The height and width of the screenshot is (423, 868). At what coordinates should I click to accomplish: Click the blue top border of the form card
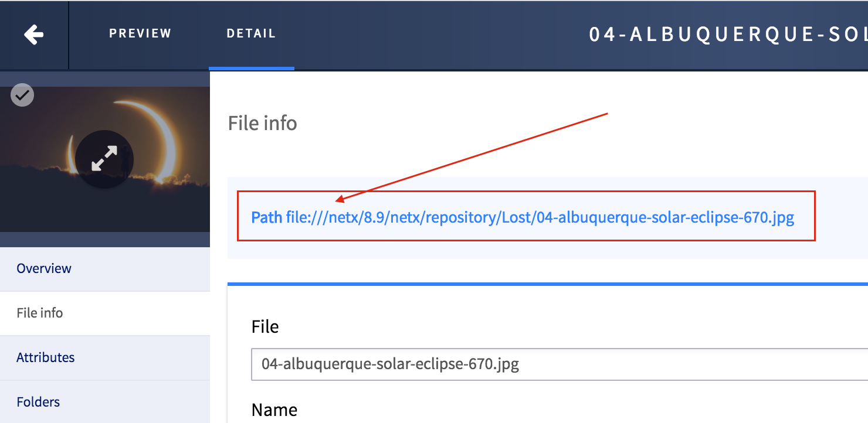(545, 284)
